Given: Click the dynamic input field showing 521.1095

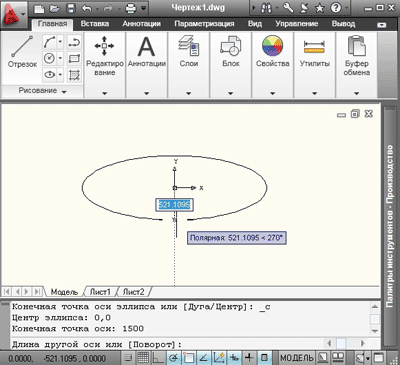Looking at the screenshot, I should (174, 205).
